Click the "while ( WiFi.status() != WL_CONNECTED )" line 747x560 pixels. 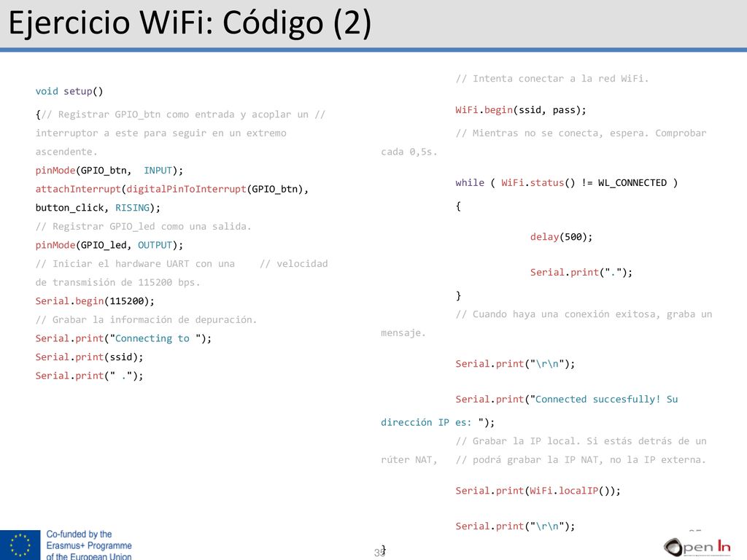(566, 183)
